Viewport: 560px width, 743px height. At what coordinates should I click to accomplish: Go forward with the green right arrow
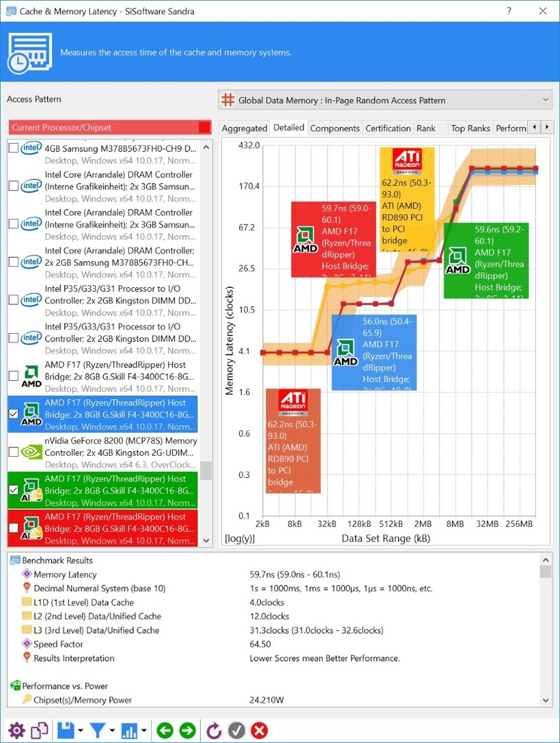[188, 730]
